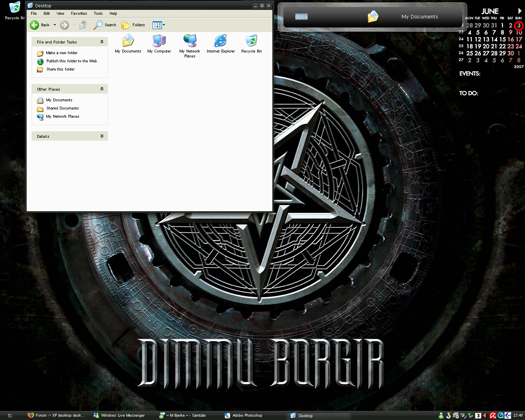Open the Favorites menu
The height and width of the screenshot is (420, 525).
tap(79, 14)
